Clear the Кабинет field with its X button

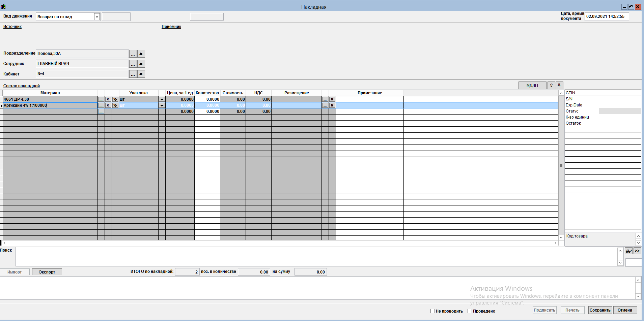141,74
